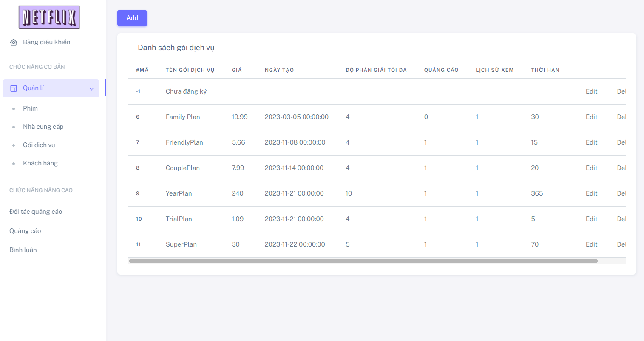Edit the TrialPlan row
644x341 pixels.
click(591, 219)
